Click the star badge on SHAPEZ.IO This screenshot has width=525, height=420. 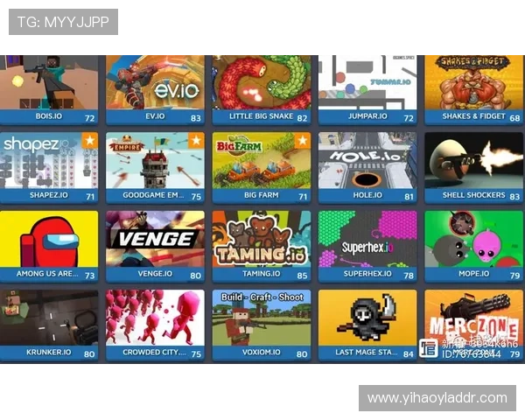click(x=90, y=140)
